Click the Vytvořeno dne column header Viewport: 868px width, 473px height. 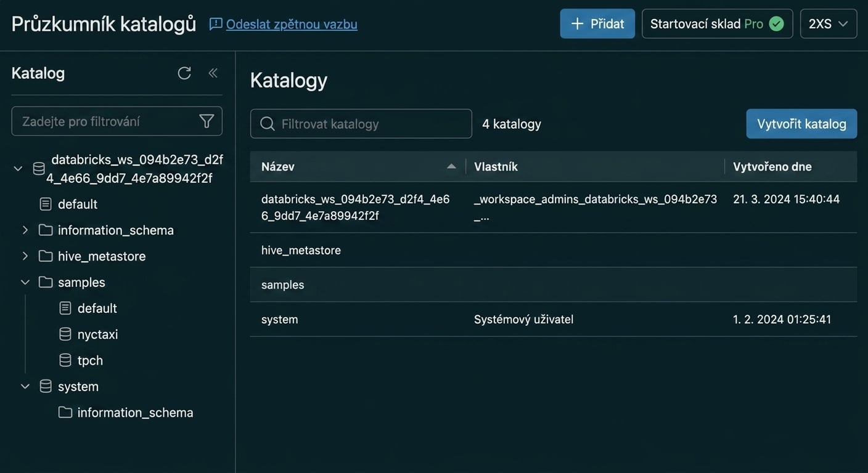tap(772, 166)
